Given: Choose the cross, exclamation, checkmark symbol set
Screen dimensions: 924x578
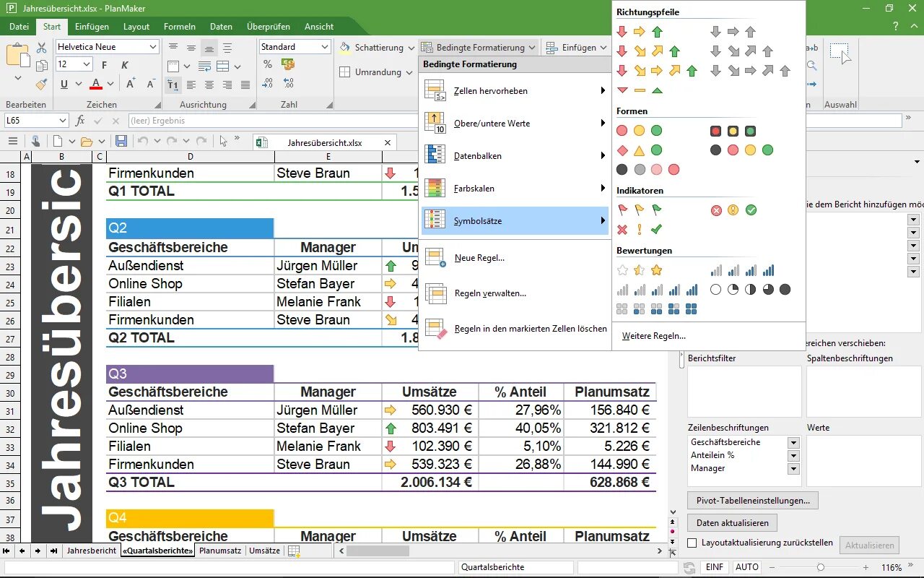Looking at the screenshot, I should pyautogui.click(x=640, y=229).
